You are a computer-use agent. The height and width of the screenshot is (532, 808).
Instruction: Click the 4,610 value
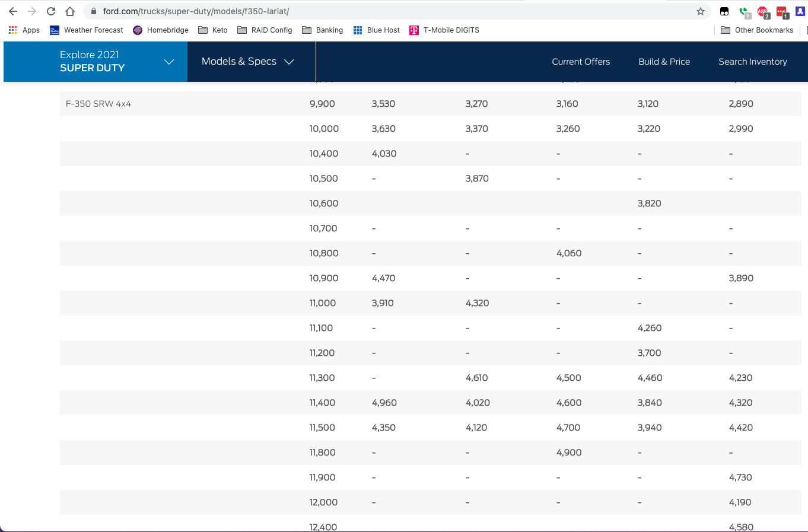[x=476, y=378]
